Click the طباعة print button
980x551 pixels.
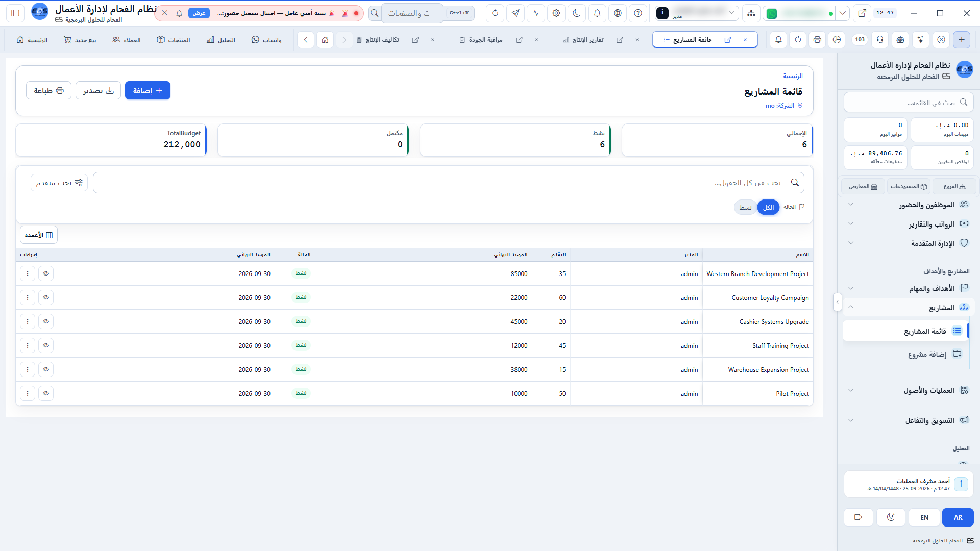pos(48,91)
